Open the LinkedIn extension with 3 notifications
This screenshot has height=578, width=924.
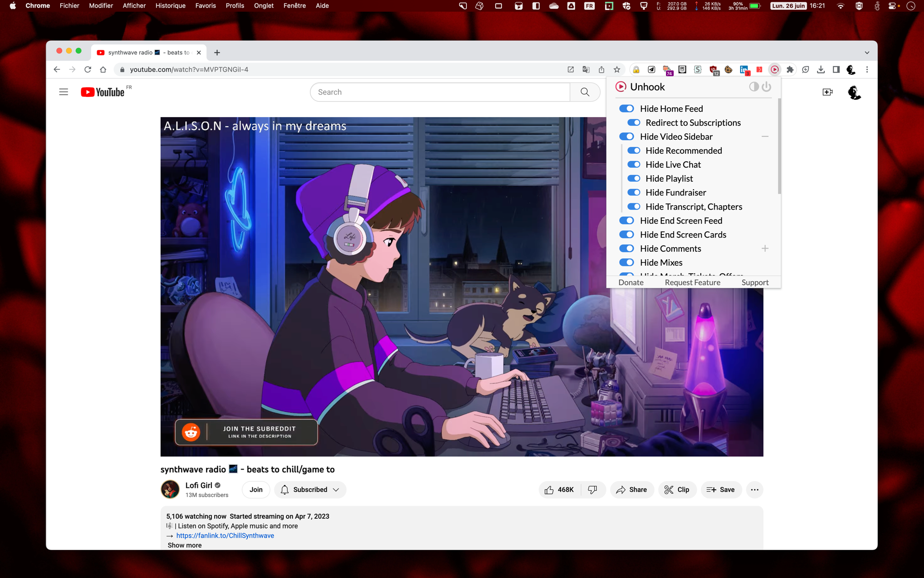coord(744,69)
